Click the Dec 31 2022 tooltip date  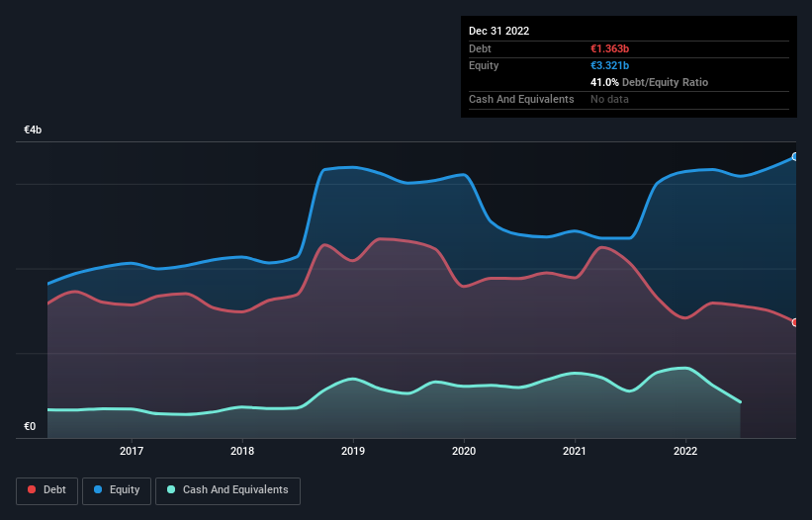coord(499,31)
